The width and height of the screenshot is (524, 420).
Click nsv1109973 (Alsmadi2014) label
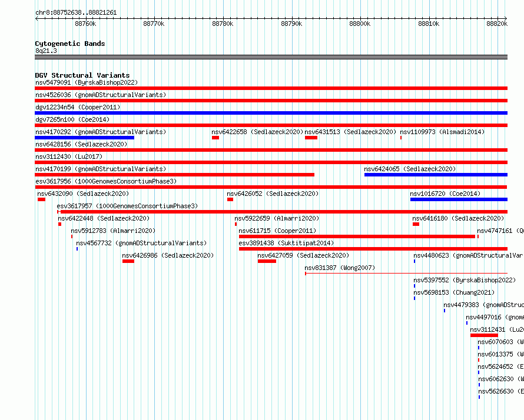[x=442, y=132]
